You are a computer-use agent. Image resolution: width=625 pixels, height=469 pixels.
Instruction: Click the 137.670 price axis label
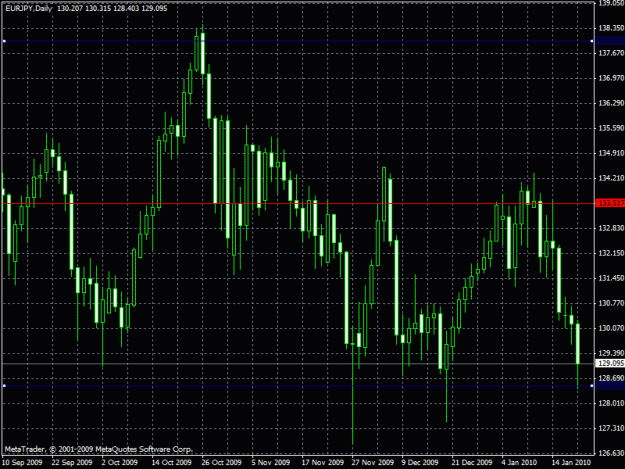point(611,53)
